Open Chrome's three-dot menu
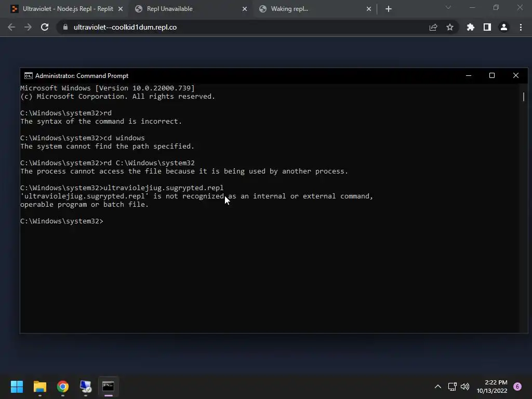This screenshot has height=399, width=532. [521, 27]
